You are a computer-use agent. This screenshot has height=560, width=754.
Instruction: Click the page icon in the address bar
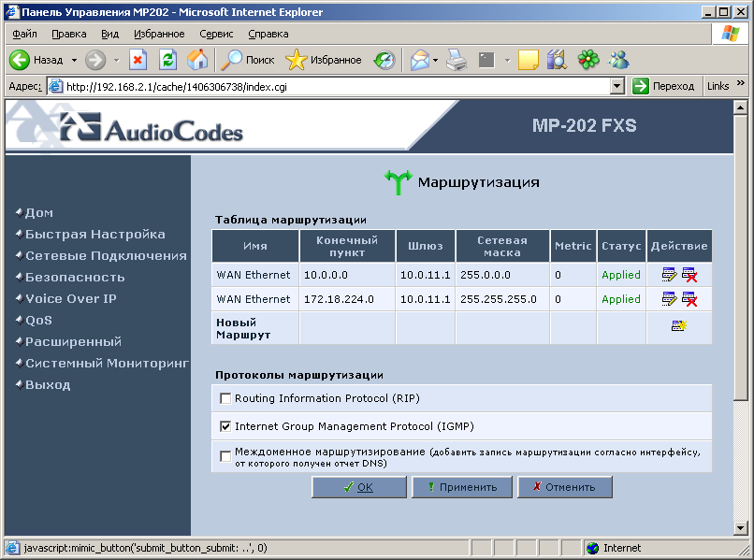(x=56, y=87)
